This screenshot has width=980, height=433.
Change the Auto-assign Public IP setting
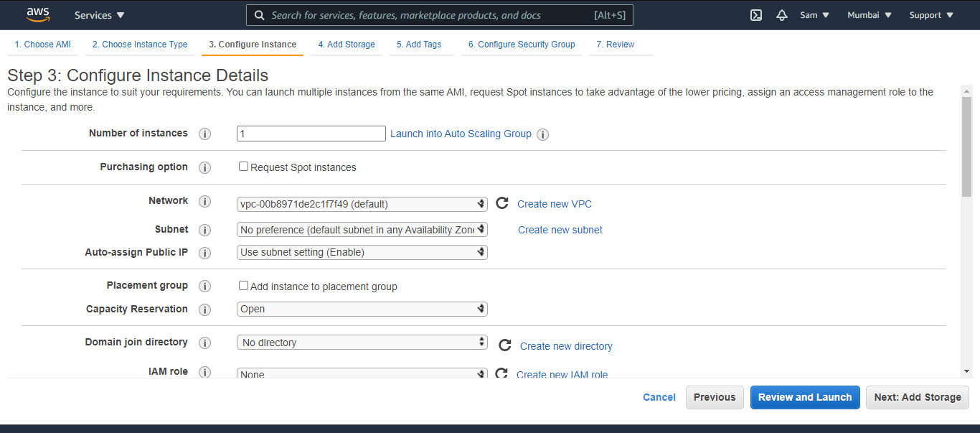[362, 252]
